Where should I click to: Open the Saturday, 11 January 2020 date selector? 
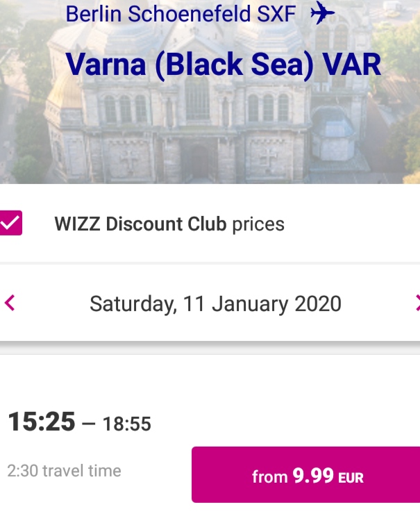point(215,304)
